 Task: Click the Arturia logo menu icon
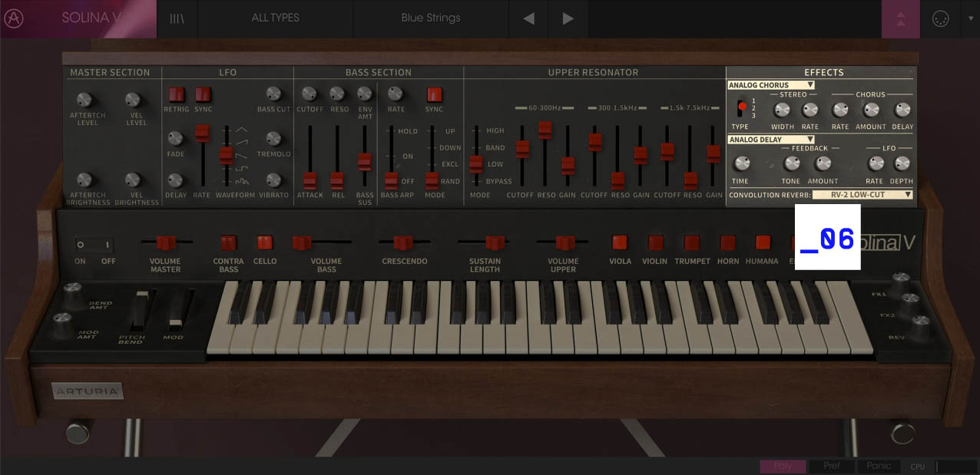click(x=14, y=18)
